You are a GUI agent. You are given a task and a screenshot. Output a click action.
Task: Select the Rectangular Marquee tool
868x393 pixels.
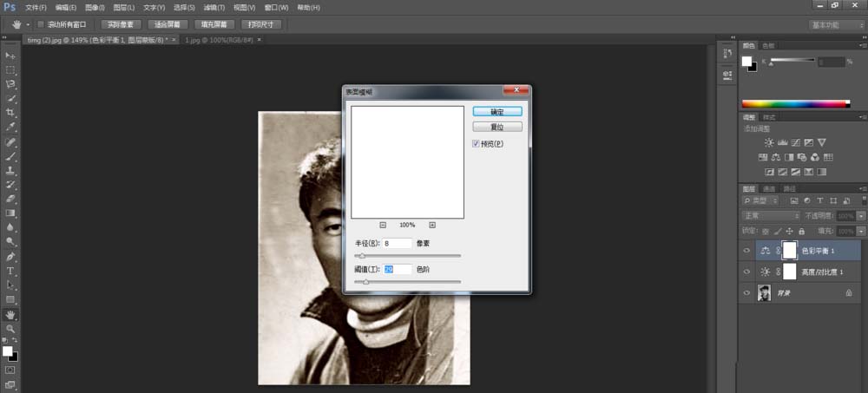[x=10, y=69]
